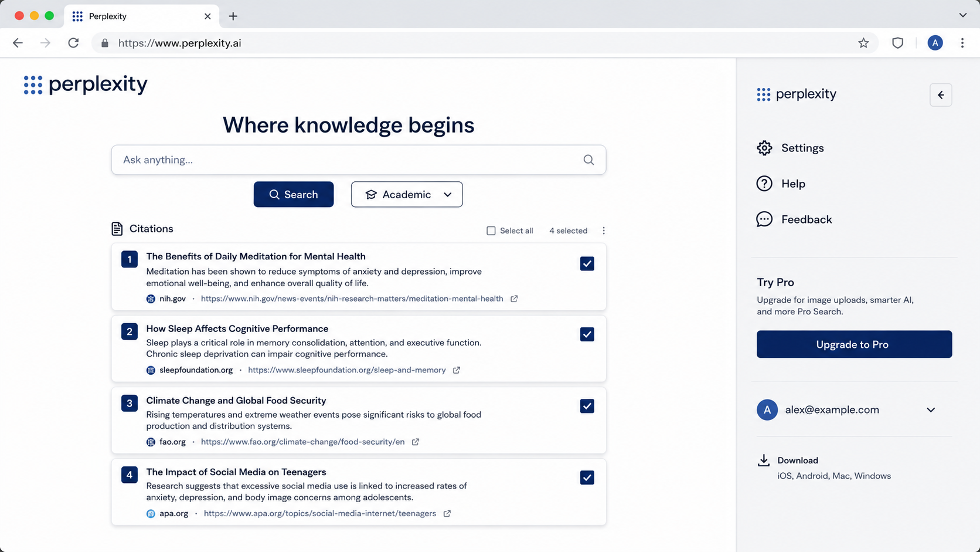980x552 pixels.
Task: Click the Feedback speech bubble icon
Action: coord(764,219)
